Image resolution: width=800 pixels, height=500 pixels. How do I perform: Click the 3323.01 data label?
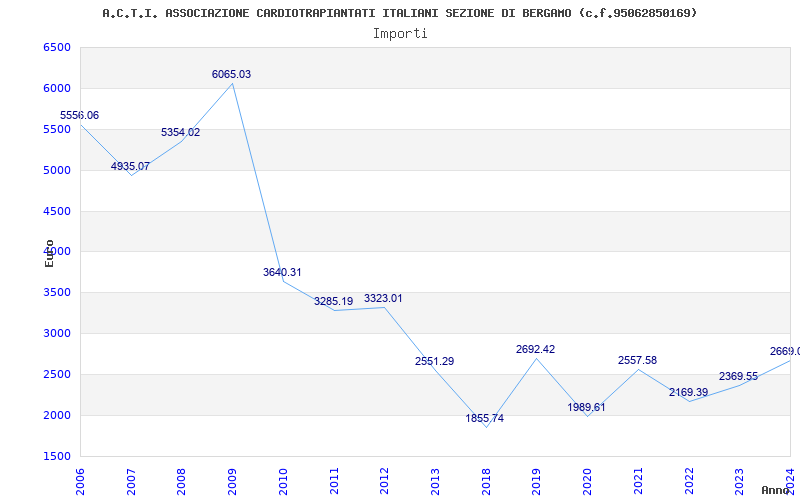[x=383, y=298]
